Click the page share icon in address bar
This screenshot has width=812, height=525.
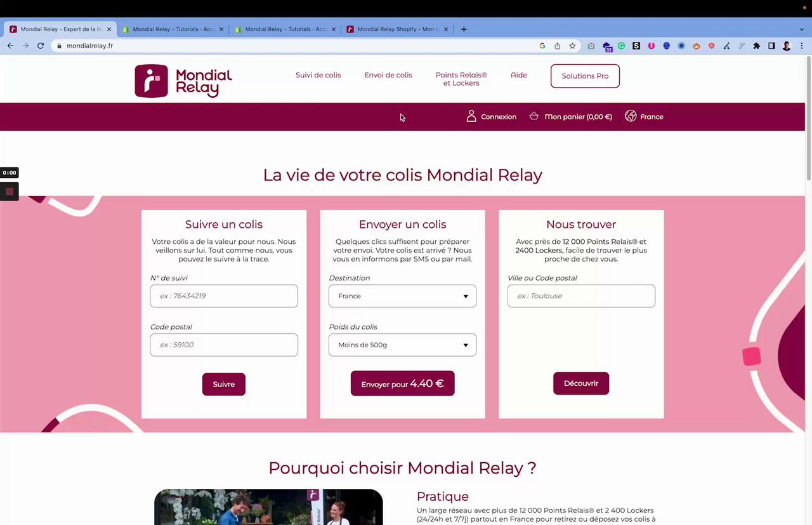click(x=557, y=46)
